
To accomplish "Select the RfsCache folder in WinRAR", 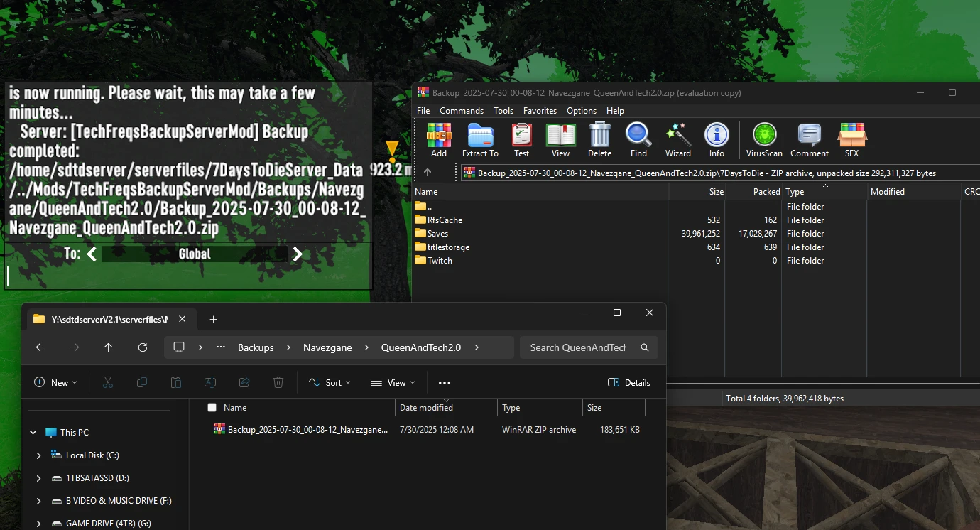I will point(445,220).
